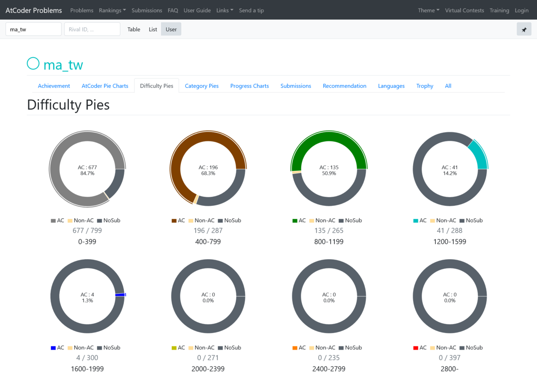Viewport: 537px width, 392px height.
Task: Open the AtCoder Pie Charts tab
Action: pyautogui.click(x=105, y=86)
